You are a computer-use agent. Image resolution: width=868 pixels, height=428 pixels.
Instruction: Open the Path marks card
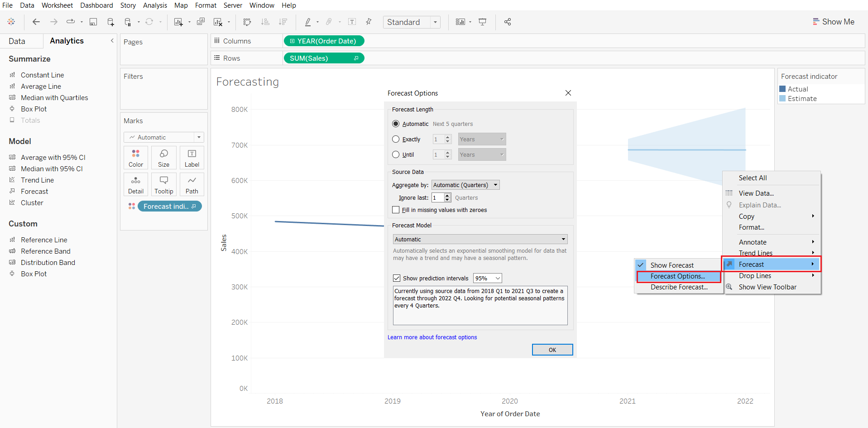click(x=192, y=184)
